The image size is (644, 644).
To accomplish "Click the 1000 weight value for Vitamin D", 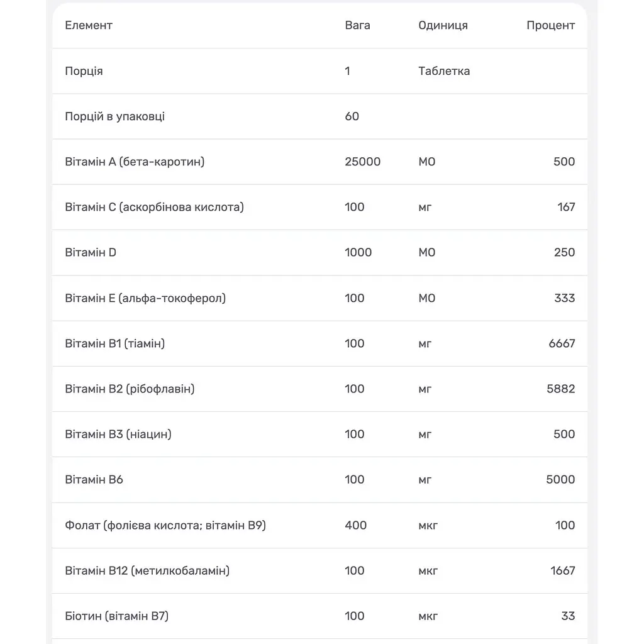I will (358, 253).
